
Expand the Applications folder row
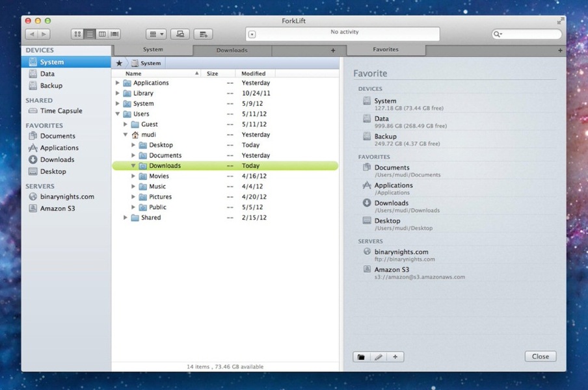117,83
